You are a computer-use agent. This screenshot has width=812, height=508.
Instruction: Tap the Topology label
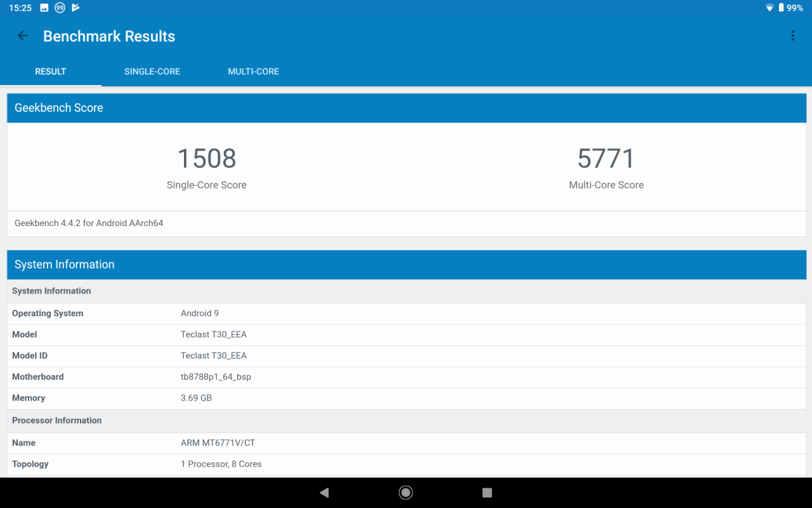pos(30,464)
